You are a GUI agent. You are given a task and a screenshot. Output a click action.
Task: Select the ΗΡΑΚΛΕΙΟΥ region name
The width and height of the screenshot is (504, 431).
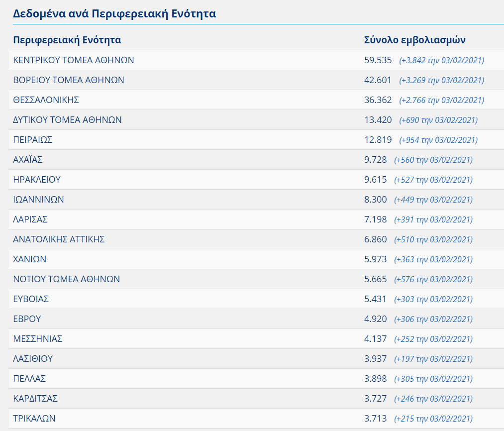37,180
